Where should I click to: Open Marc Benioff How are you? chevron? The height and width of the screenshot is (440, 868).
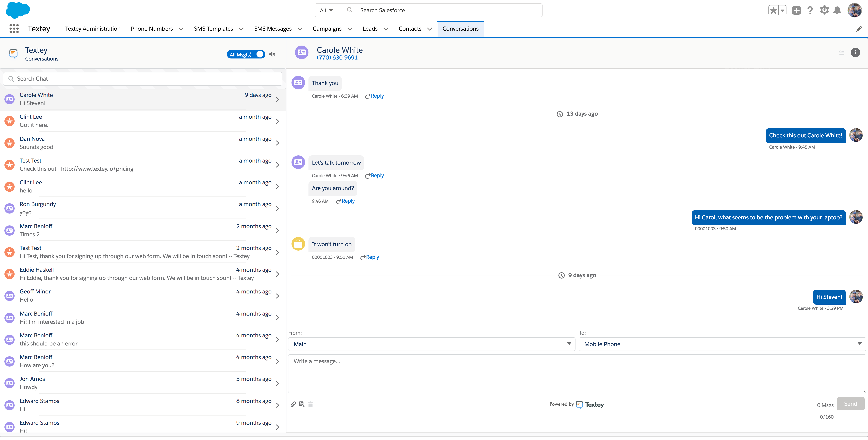tap(277, 361)
